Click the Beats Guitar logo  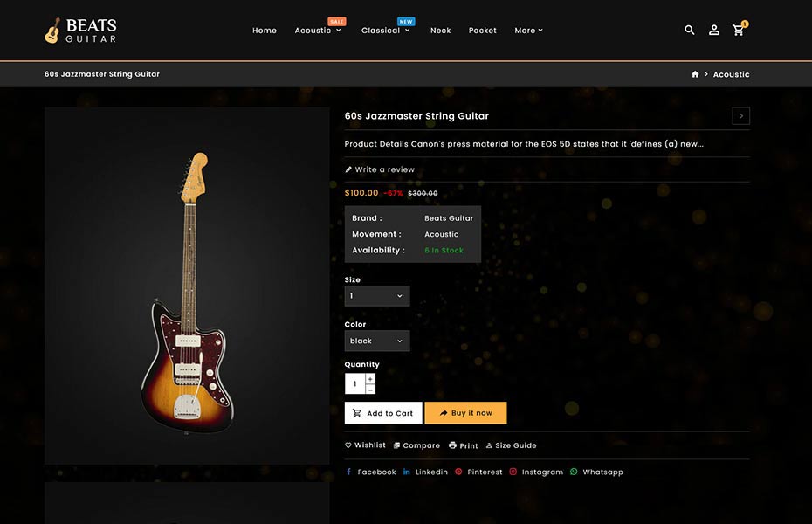[x=80, y=31]
